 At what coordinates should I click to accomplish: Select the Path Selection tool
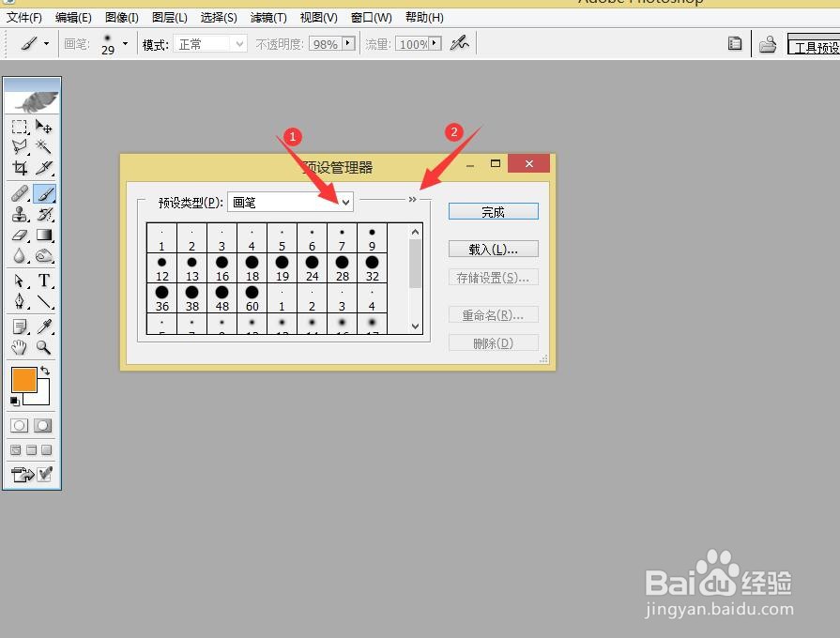tap(20, 281)
